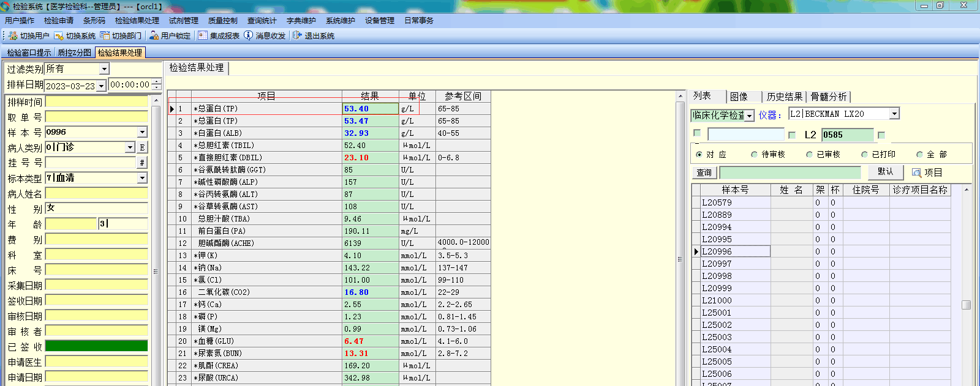Click the app logo icon in title bar

point(6,6)
